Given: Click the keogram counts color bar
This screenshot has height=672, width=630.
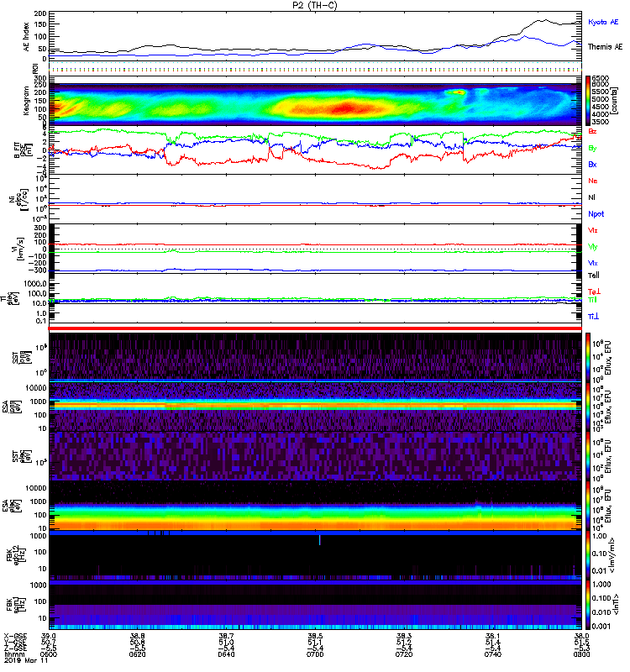Looking at the screenshot, I should [x=589, y=100].
